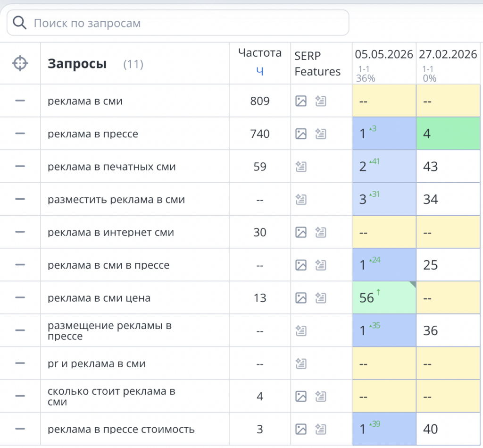Click the search magnifier icon

pyautogui.click(x=19, y=23)
